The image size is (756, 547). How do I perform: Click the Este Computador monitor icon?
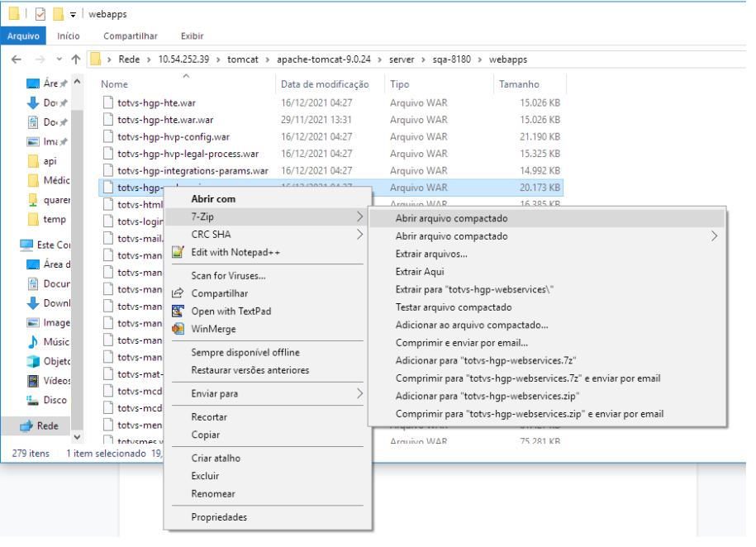tap(26, 245)
